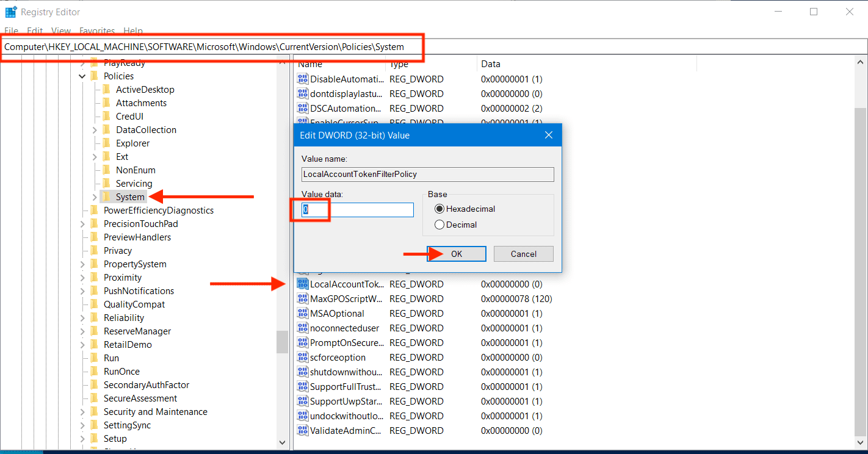Image resolution: width=868 pixels, height=454 pixels.
Task: Select the PreviewHandlers key
Action: click(x=137, y=237)
